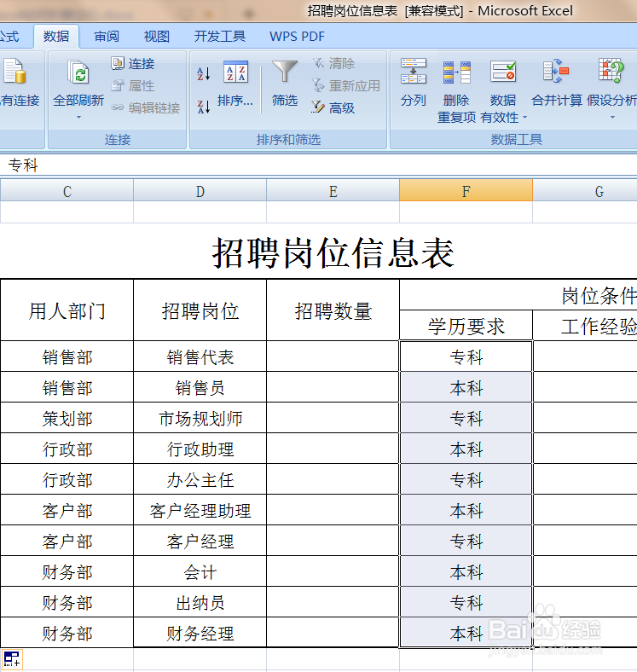This screenshot has height=672, width=637.
Task: Select the 出纳员 cell
Action: 200,602
